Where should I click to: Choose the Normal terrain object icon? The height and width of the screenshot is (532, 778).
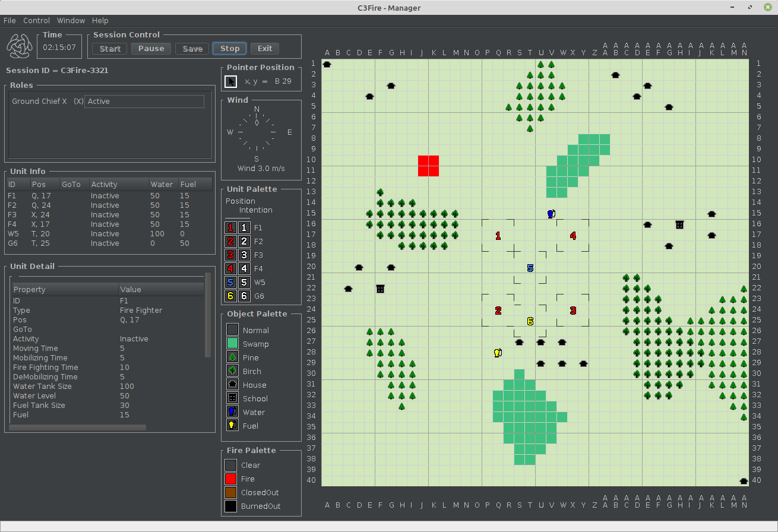point(232,330)
